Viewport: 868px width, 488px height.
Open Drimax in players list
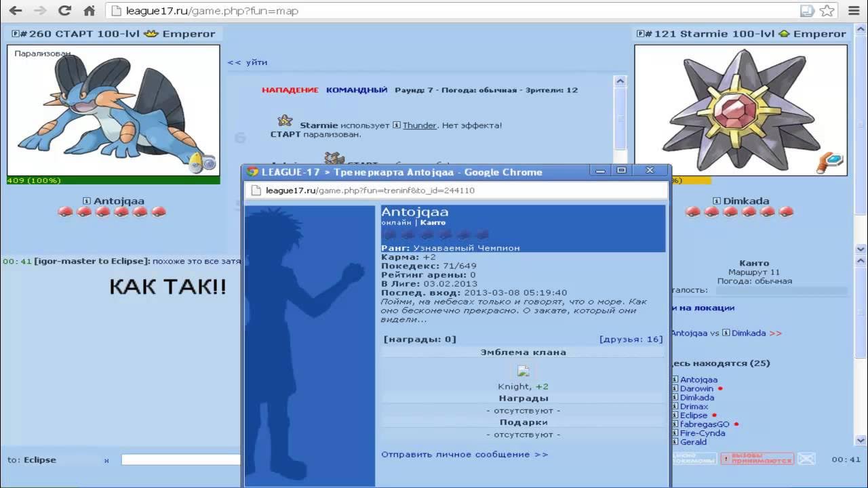point(694,406)
